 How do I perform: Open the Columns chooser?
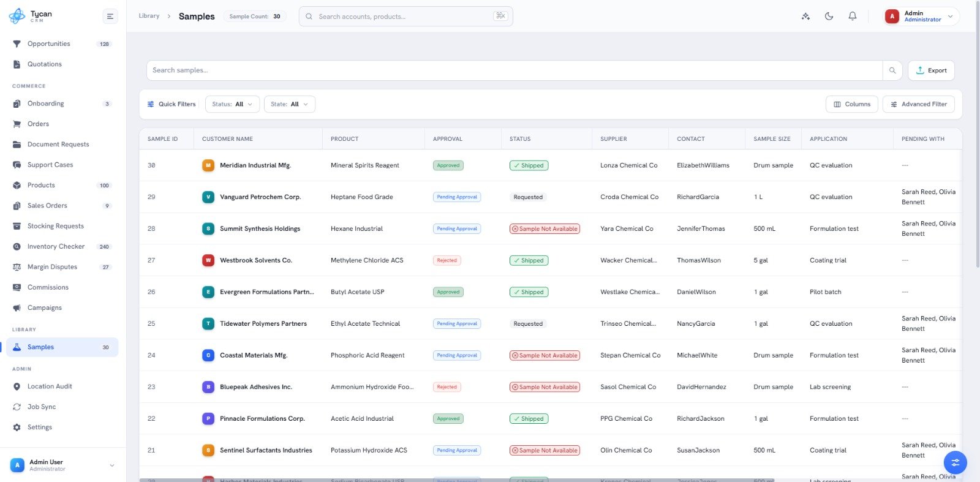[852, 104]
